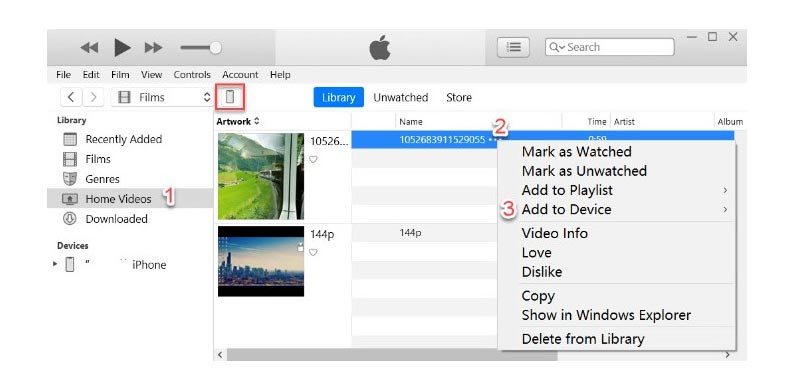
Task: Open the Film menu
Action: (x=120, y=75)
